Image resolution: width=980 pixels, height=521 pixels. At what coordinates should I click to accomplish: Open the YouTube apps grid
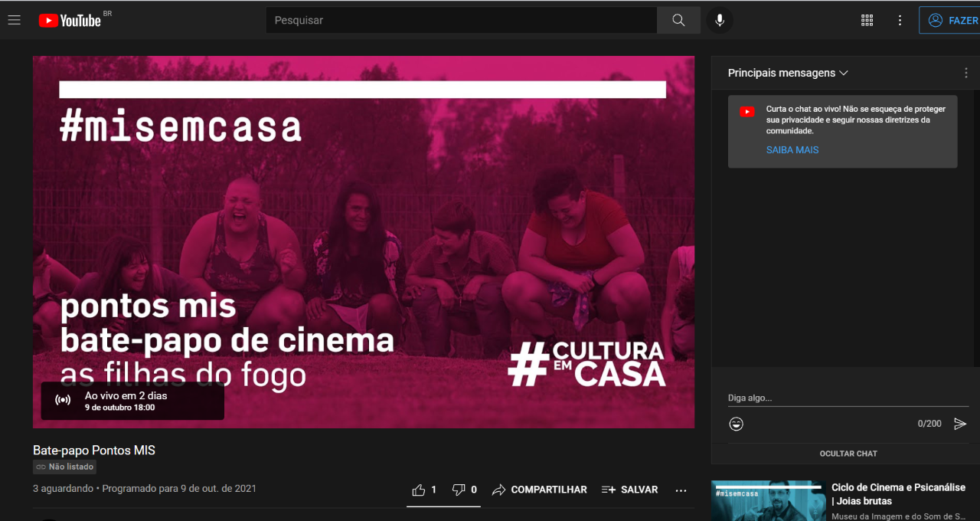click(867, 21)
